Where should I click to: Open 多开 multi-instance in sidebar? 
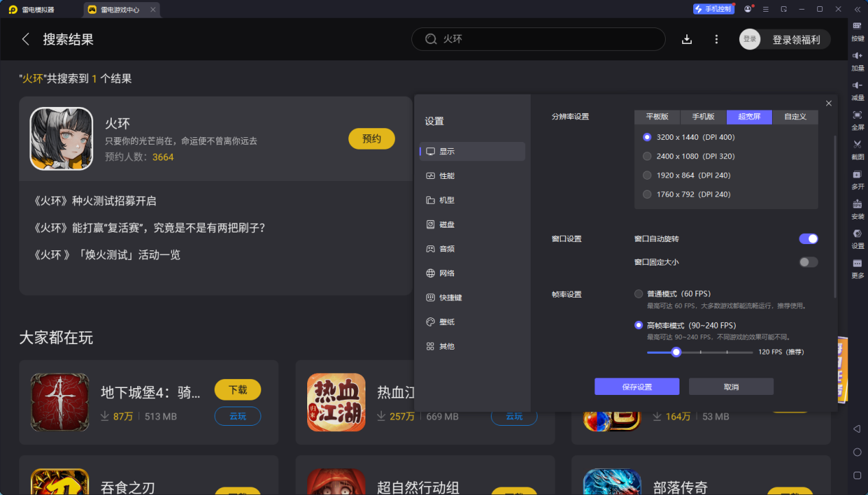pos(858,180)
